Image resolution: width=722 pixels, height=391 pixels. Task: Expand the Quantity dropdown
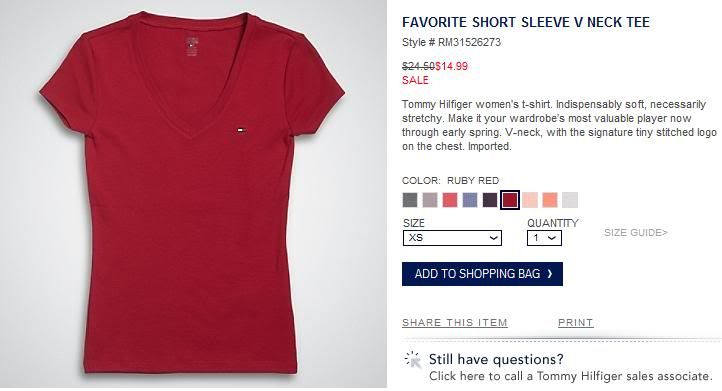[x=544, y=238]
